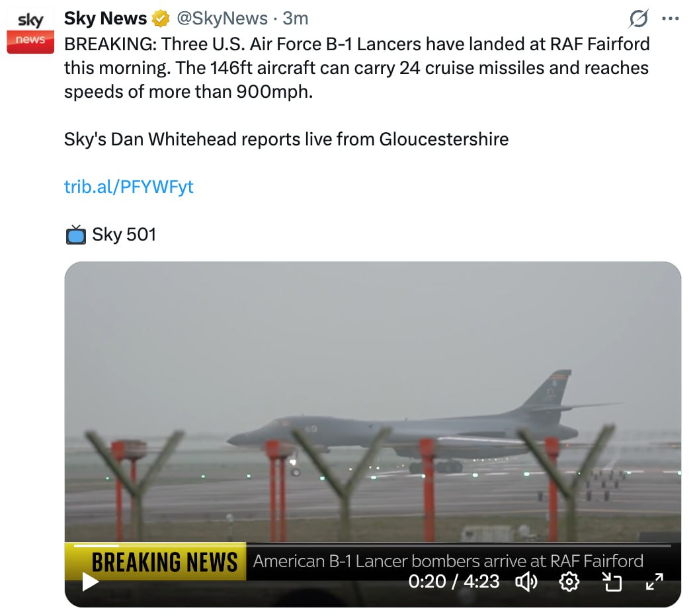Open the 3m post timestamp

(x=296, y=19)
